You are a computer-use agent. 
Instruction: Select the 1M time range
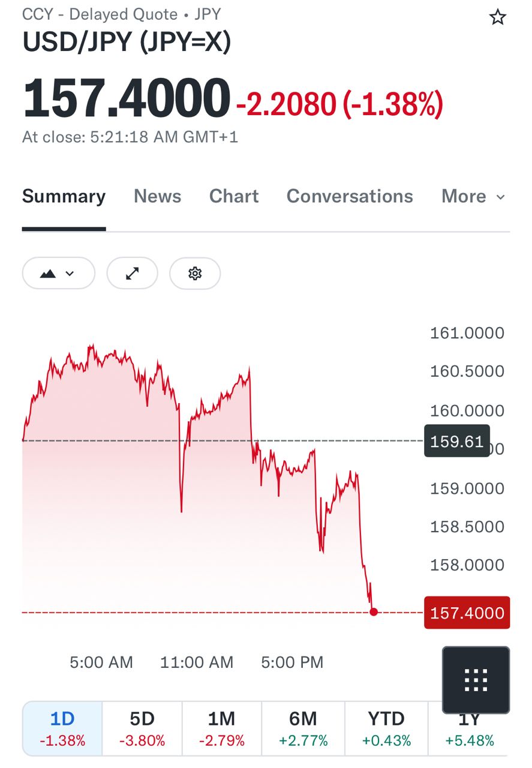pyautogui.click(x=222, y=728)
